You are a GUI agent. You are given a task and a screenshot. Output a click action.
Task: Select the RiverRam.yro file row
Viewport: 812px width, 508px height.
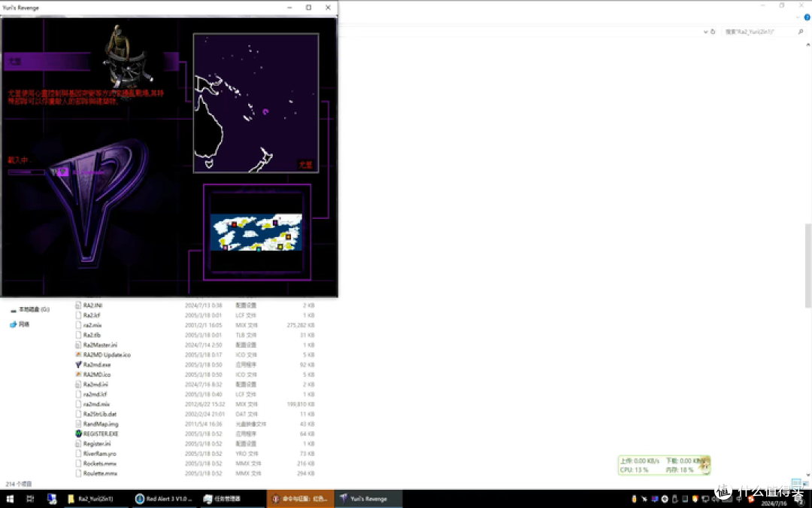pyautogui.click(x=195, y=453)
